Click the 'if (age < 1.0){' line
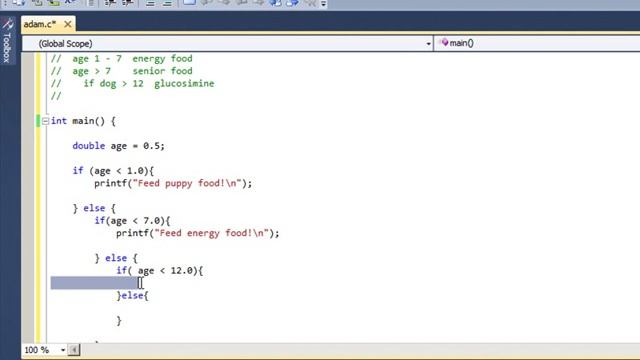The image size is (640, 360). [x=113, y=171]
